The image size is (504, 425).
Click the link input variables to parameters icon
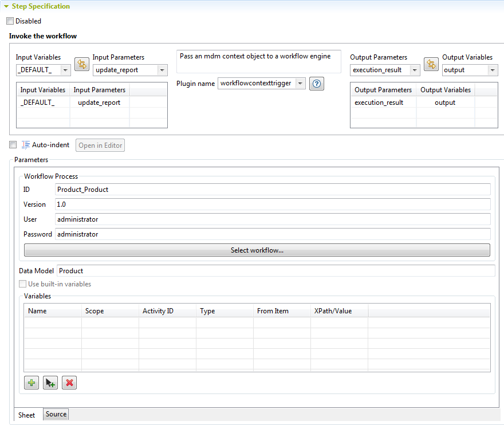pos(81,64)
